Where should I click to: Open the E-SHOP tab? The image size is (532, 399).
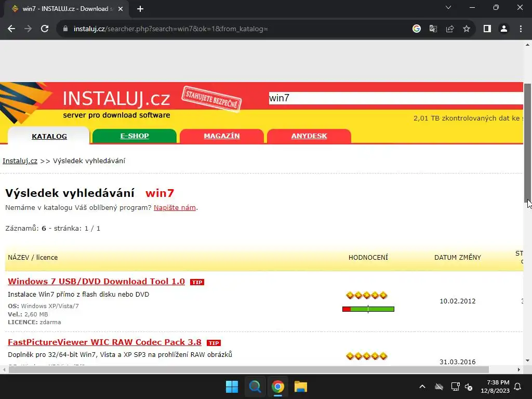(x=135, y=136)
